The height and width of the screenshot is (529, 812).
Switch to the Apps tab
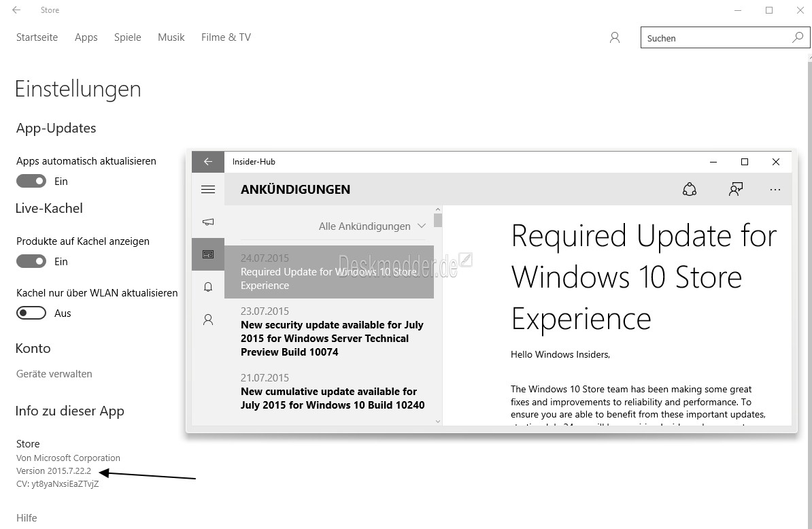pos(86,37)
